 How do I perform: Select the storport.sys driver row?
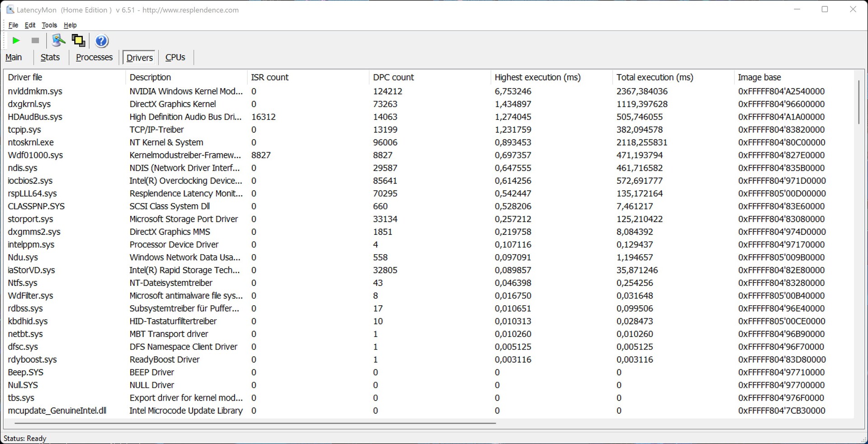tap(429, 219)
